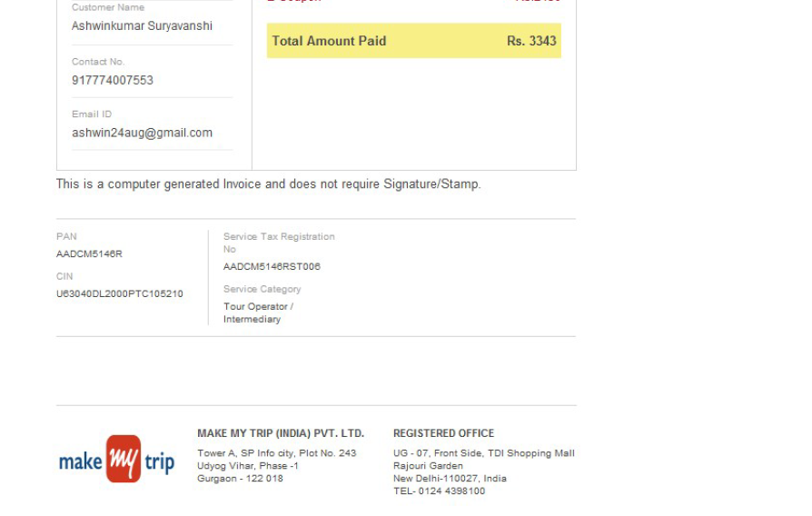The width and height of the screenshot is (812, 516).
Task: Click the Tower A, SP Info city address line
Action: click(x=276, y=453)
